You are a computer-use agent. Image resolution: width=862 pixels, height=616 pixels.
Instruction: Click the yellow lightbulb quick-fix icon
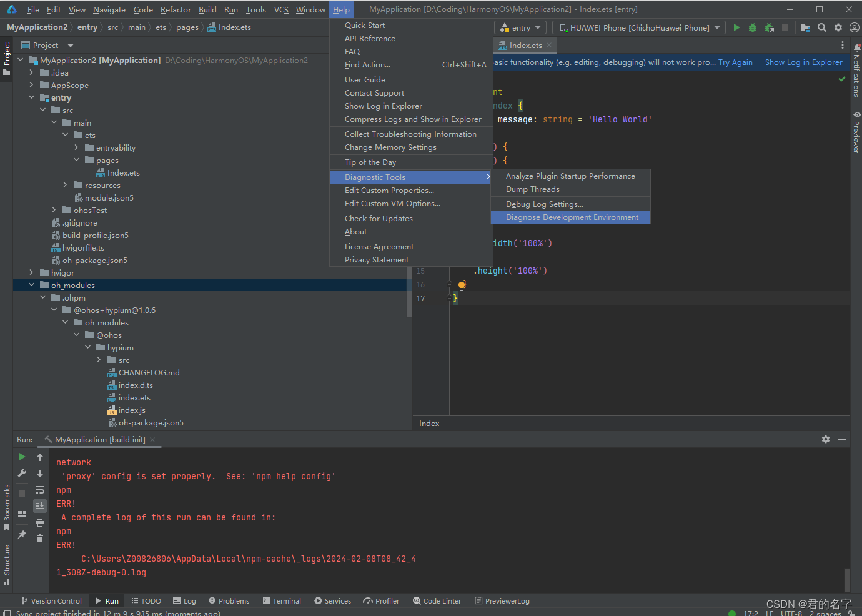pos(462,285)
